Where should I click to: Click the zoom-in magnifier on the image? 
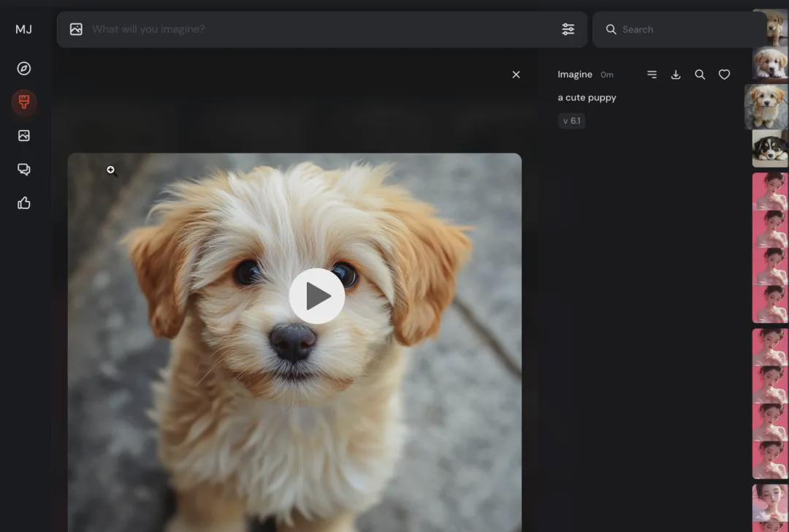(112, 171)
